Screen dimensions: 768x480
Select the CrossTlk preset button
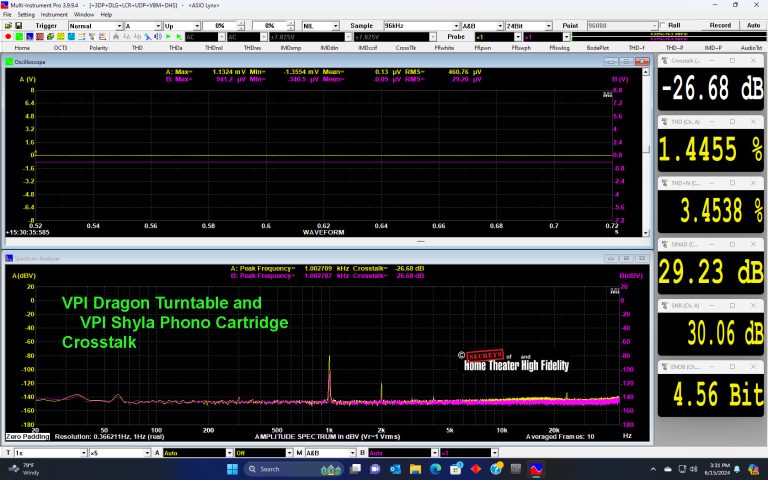tap(405, 47)
